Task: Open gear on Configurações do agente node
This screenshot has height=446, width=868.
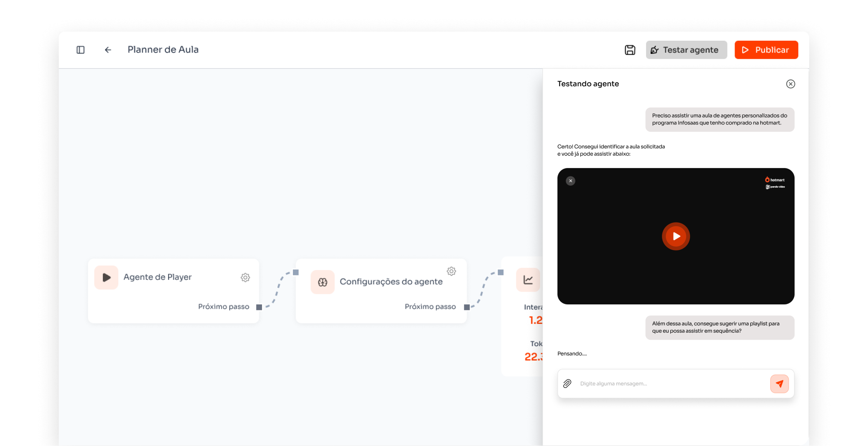Action: coord(451,271)
